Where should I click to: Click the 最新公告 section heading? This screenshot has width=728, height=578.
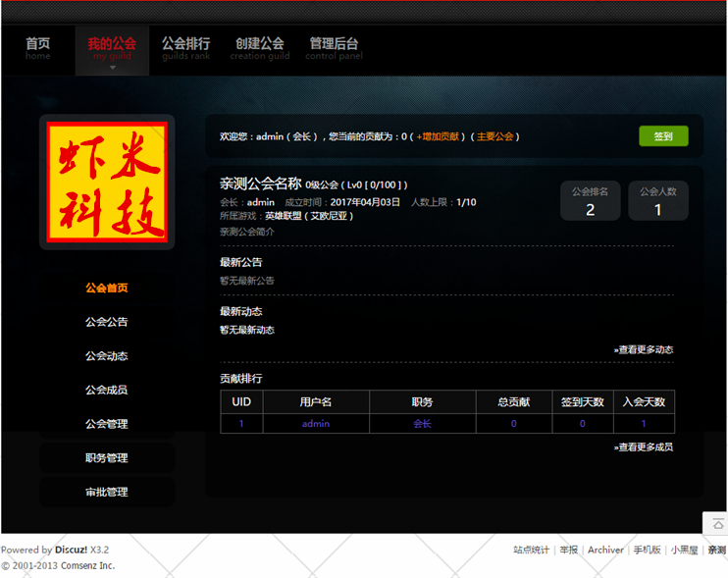pyautogui.click(x=241, y=262)
